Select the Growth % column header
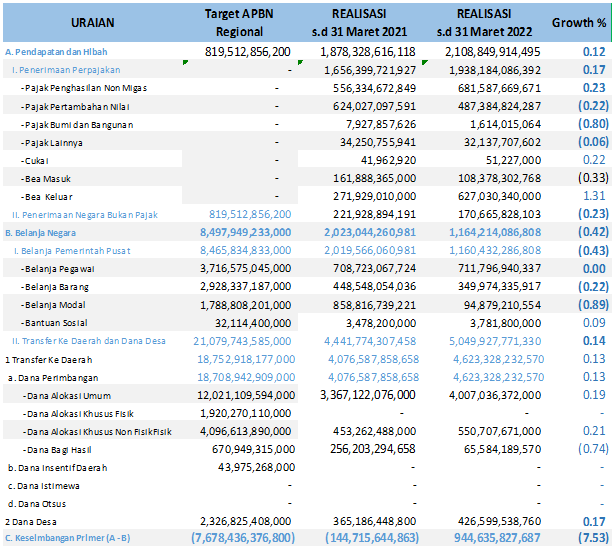The height and width of the screenshot is (548, 615). (579, 22)
